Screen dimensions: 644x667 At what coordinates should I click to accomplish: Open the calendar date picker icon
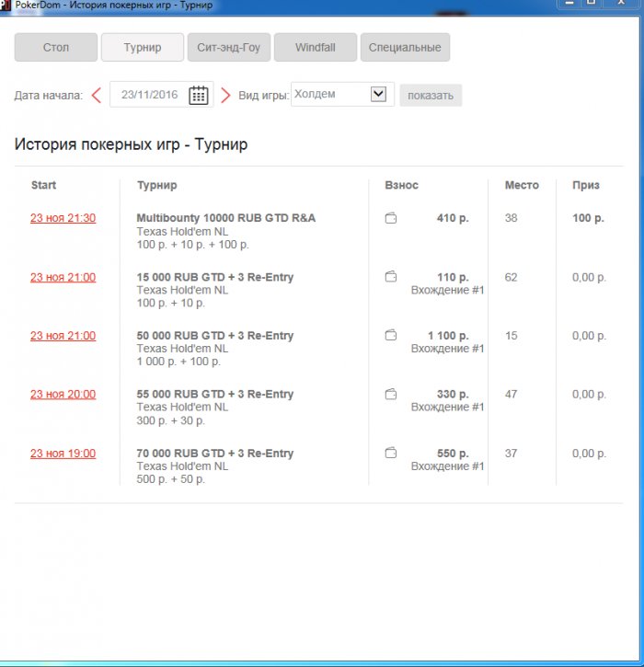tap(198, 95)
